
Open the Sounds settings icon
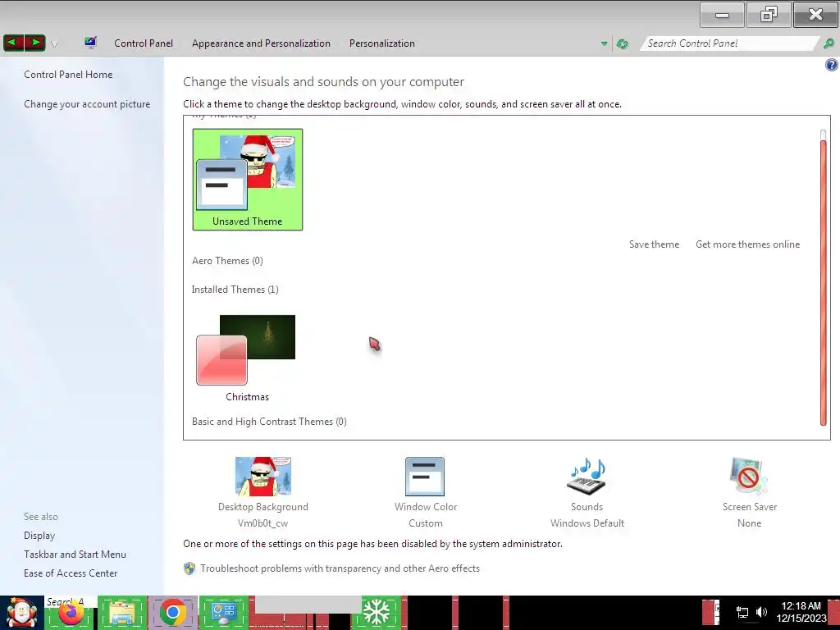(x=587, y=477)
